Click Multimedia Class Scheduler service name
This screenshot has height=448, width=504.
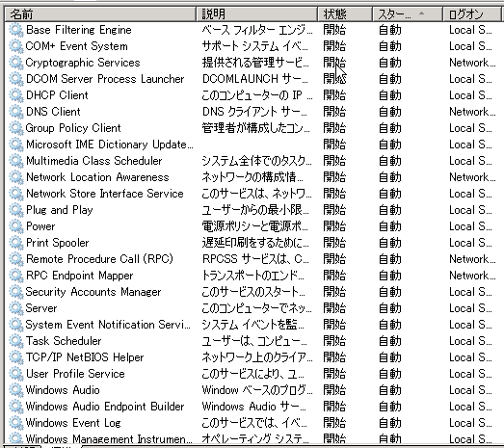coord(93,161)
